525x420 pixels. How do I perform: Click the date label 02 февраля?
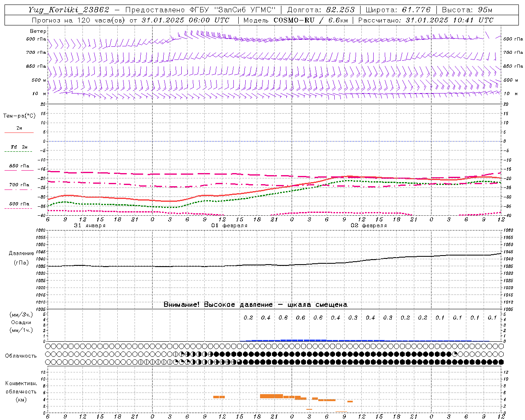pyautogui.click(x=369, y=226)
